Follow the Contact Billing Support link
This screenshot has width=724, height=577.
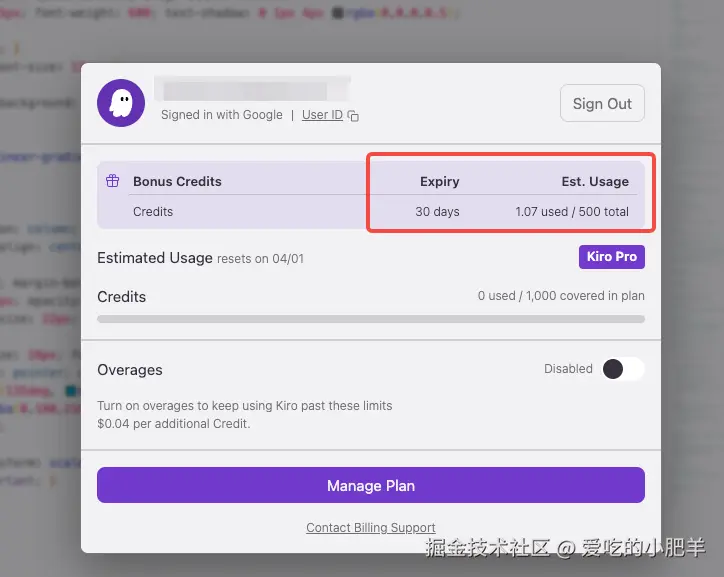[371, 528]
